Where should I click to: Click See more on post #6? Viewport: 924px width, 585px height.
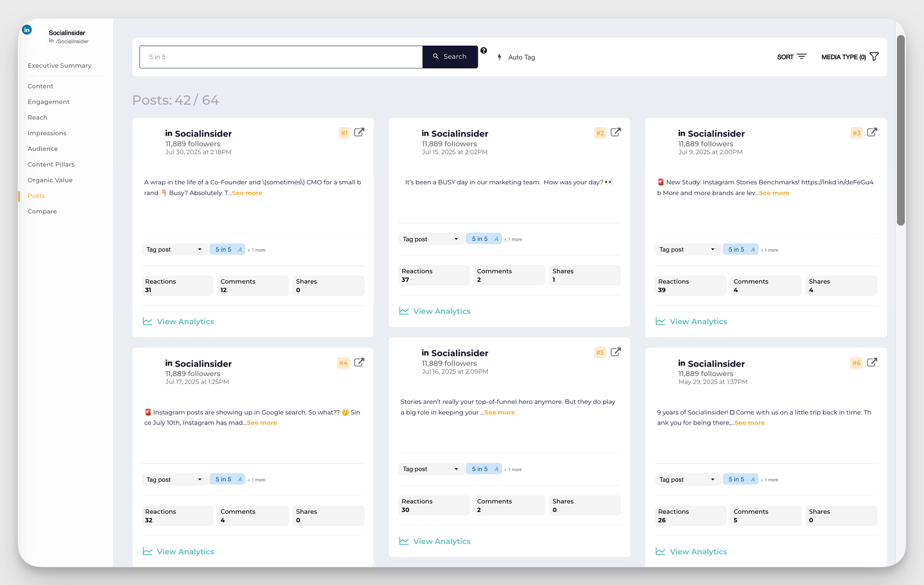tap(750, 423)
